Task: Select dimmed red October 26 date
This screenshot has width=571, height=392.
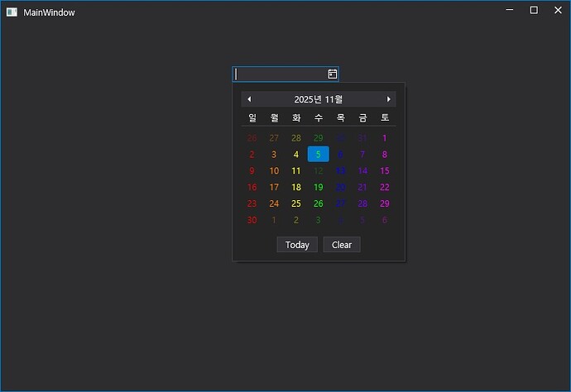Action: 252,138
